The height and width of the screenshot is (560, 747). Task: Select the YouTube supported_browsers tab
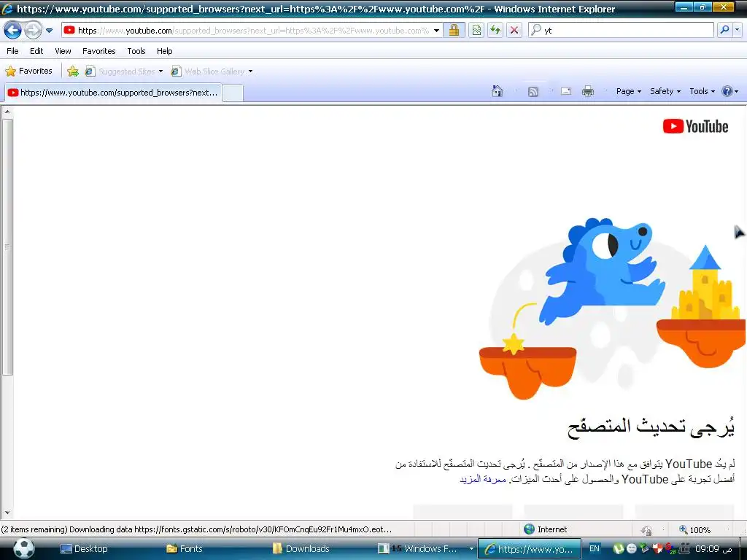tap(113, 93)
